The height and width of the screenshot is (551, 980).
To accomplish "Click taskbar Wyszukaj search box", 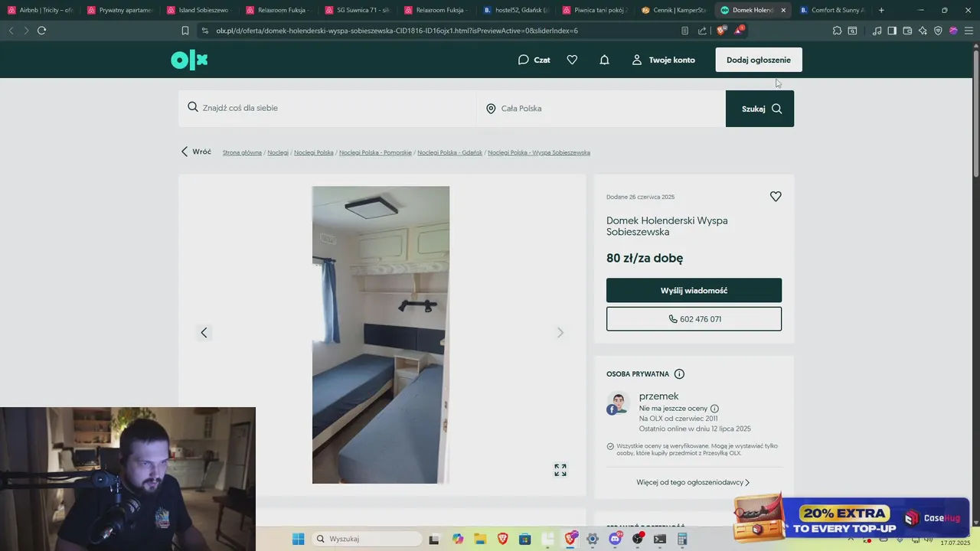I will pos(367,539).
